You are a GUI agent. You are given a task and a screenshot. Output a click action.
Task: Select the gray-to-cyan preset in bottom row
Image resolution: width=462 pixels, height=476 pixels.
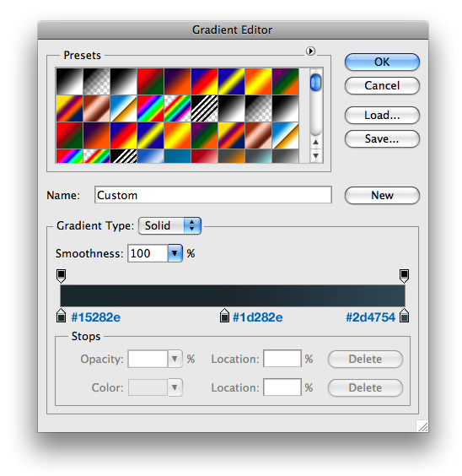[258, 156]
